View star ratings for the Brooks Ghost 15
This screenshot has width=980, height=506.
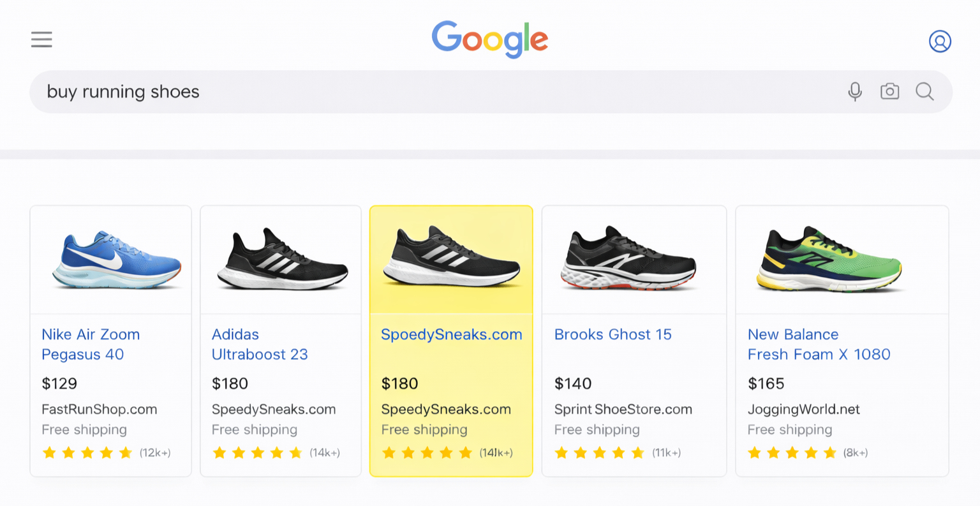(599, 453)
